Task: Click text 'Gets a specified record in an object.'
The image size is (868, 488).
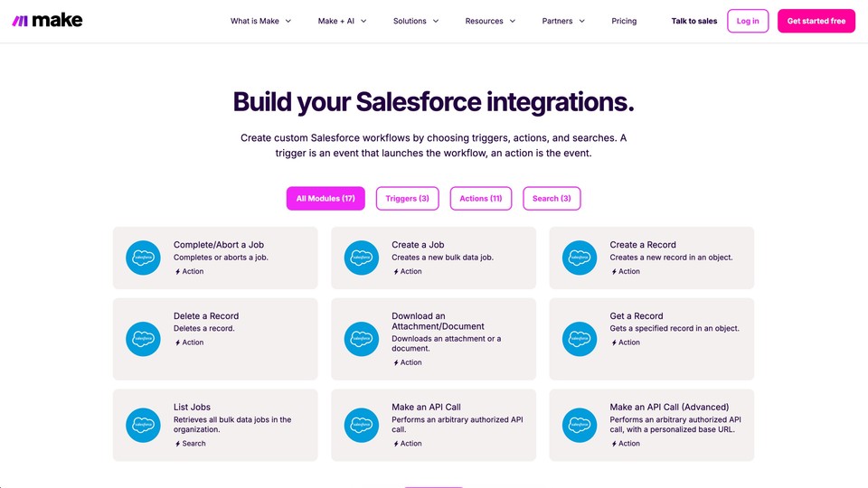Action: point(675,328)
